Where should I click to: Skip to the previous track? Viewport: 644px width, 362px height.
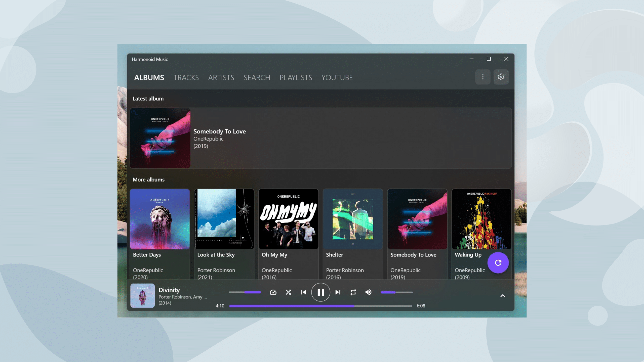[x=304, y=292]
